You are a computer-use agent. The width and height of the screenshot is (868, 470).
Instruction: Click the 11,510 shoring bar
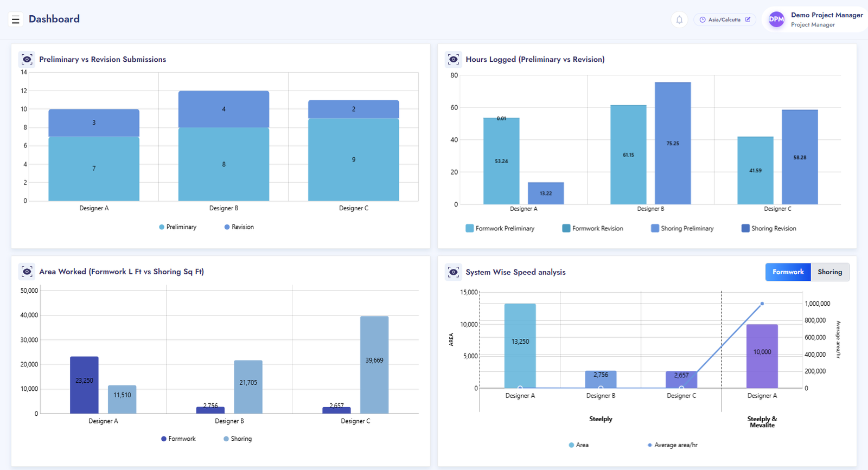[x=122, y=400]
